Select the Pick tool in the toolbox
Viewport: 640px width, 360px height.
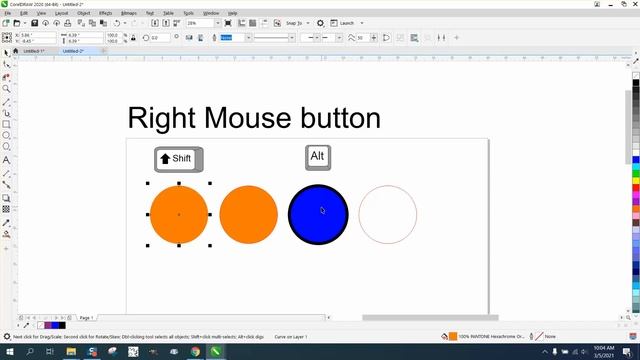pos(6,53)
